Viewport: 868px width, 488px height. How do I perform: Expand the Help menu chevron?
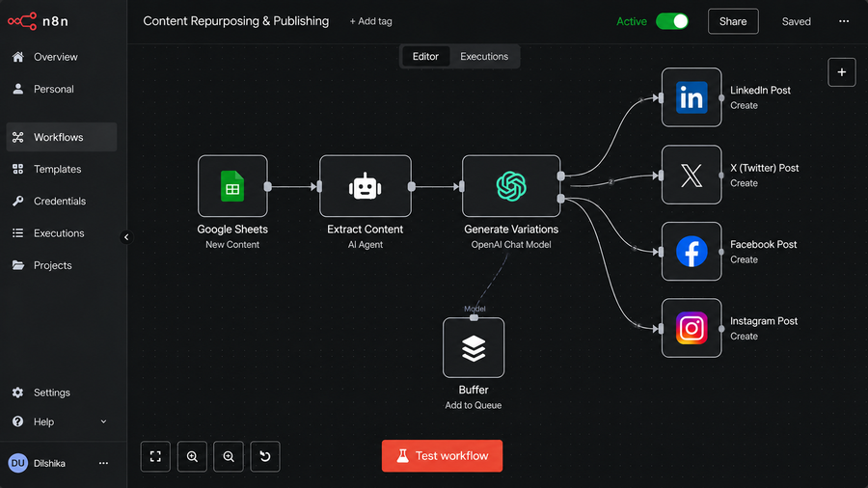(x=103, y=421)
